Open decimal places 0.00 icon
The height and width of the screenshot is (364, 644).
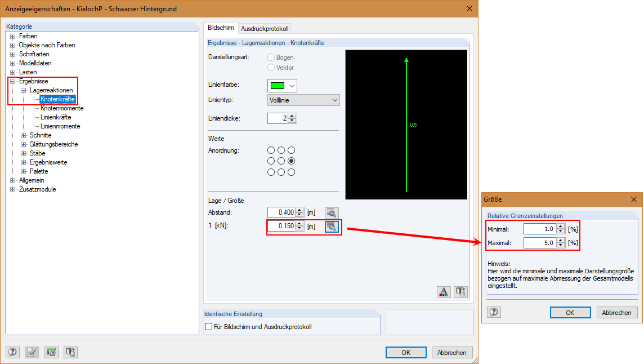(51, 352)
